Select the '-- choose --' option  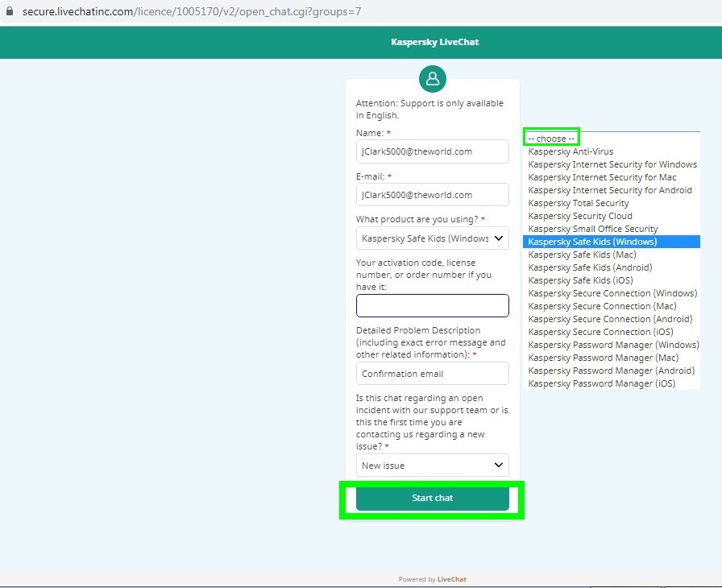tap(551, 139)
